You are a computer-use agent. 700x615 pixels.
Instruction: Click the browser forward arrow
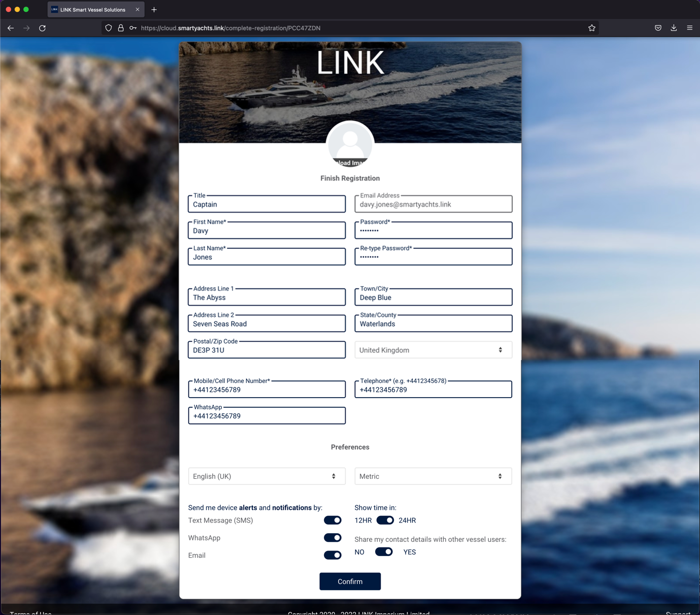coord(26,28)
